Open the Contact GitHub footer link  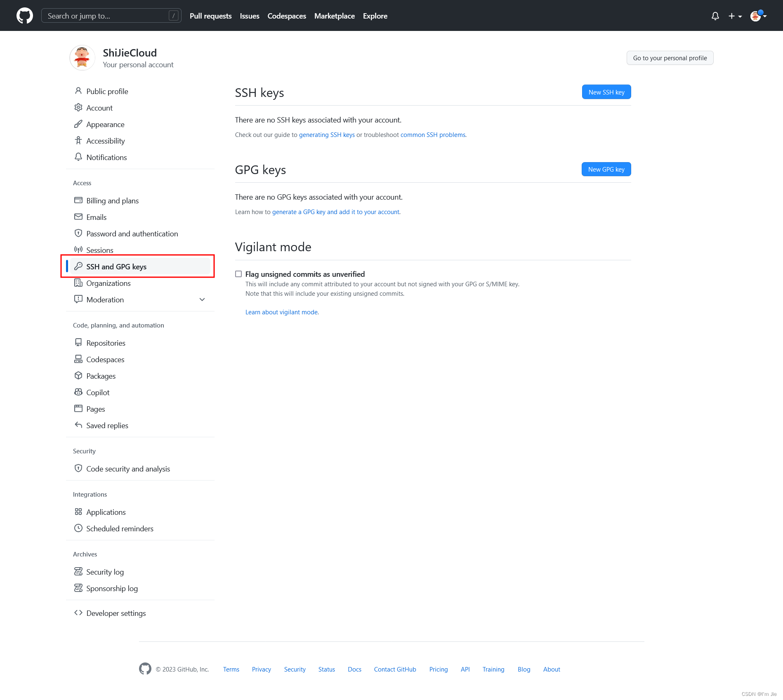click(395, 669)
